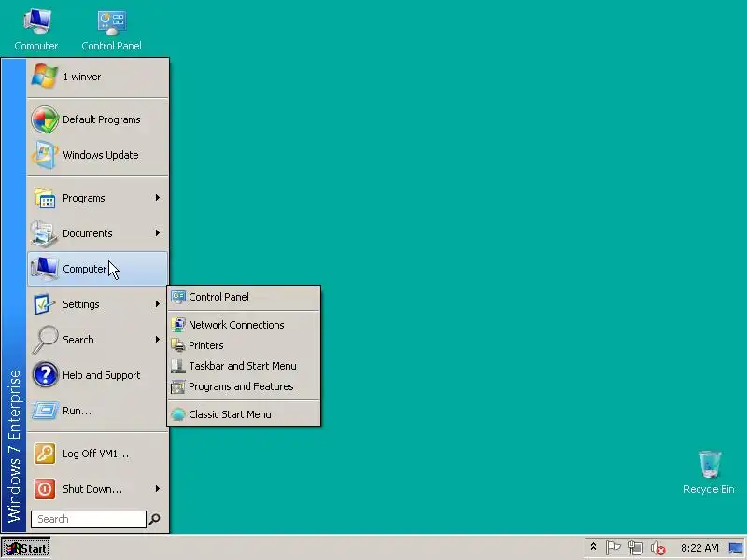
Task: Choose Printers in Settings submenu
Action: [244, 345]
